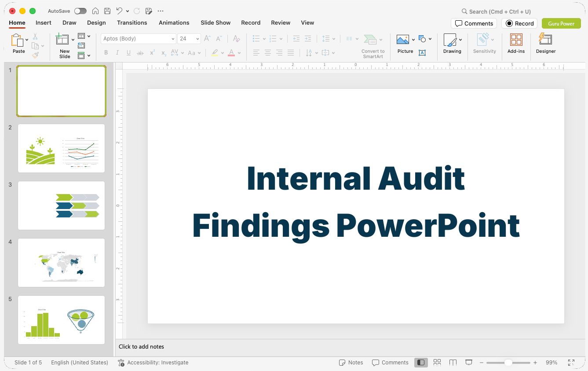The height and width of the screenshot is (371, 588).
Task: Toggle Strikethrough formatting
Action: (140, 53)
